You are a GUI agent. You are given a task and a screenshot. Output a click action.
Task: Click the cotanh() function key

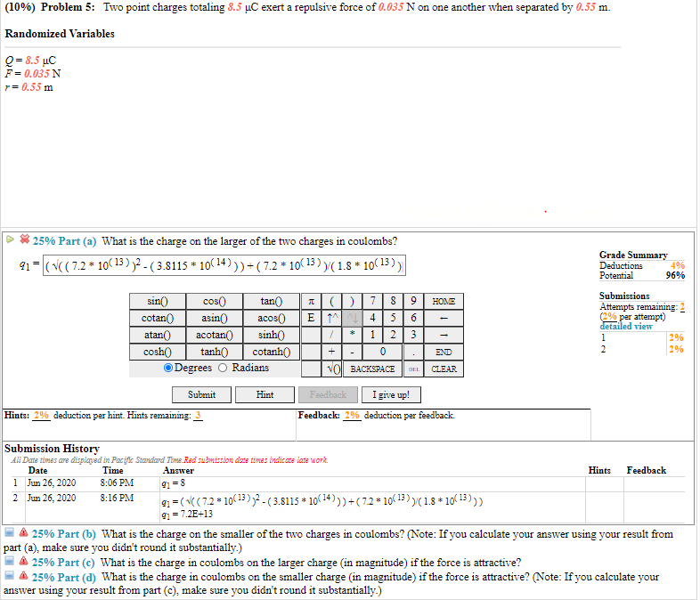click(x=272, y=352)
